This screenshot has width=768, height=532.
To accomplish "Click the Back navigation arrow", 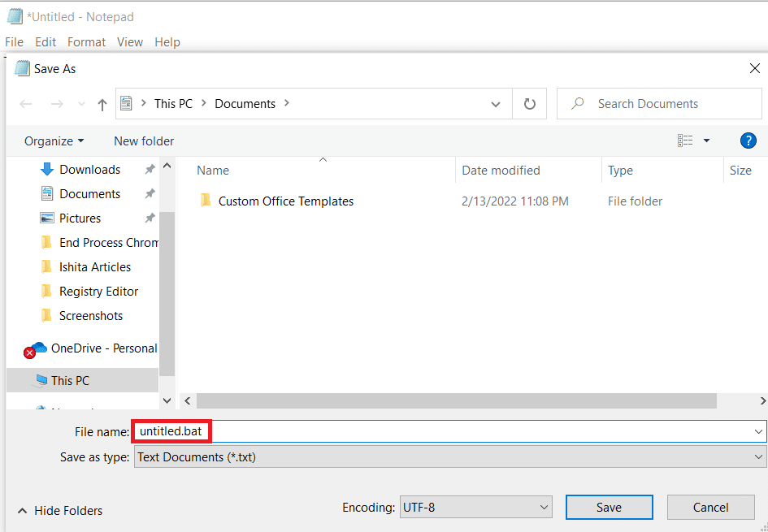I will [25, 104].
